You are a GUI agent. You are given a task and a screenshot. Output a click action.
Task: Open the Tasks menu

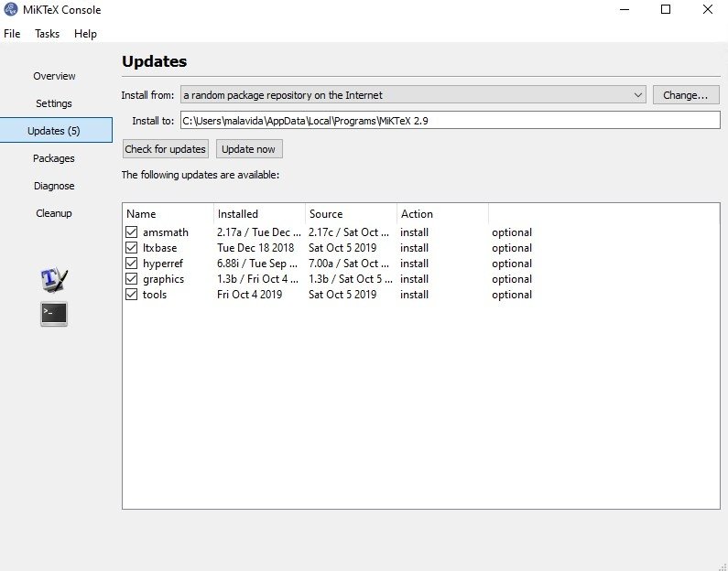click(47, 34)
